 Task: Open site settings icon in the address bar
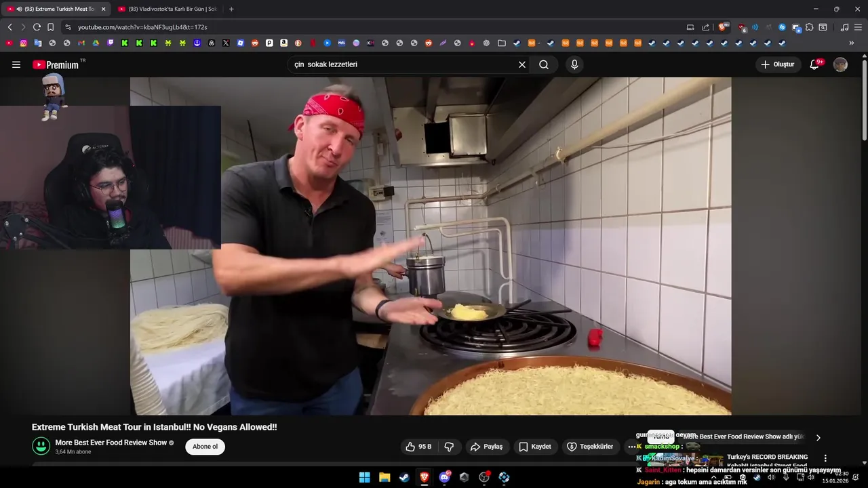pyautogui.click(x=68, y=27)
